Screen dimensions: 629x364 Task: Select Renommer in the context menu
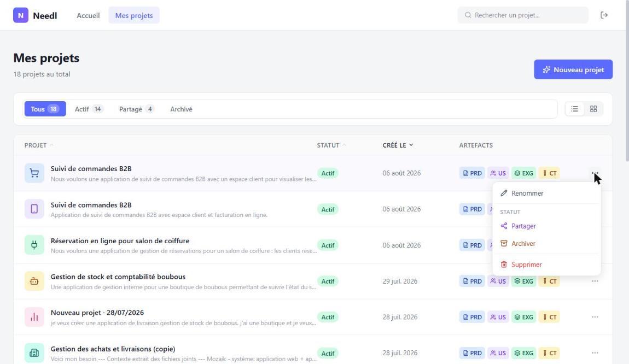click(x=546, y=193)
